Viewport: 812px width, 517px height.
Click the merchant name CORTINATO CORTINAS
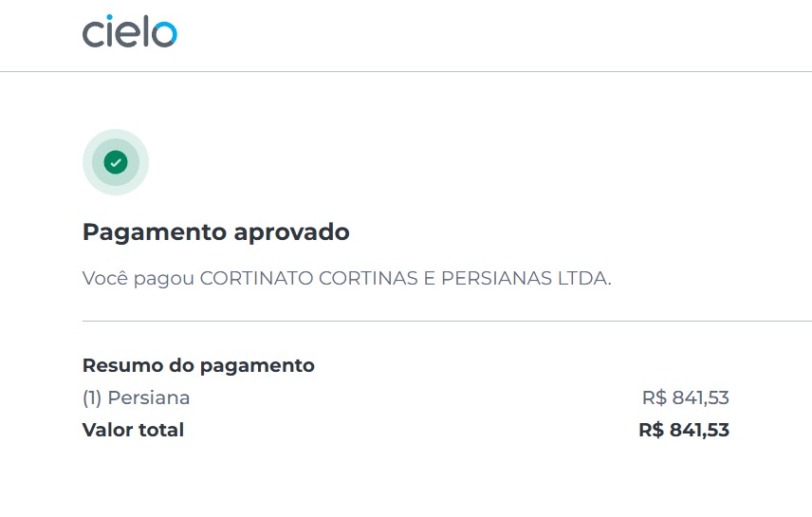point(308,278)
